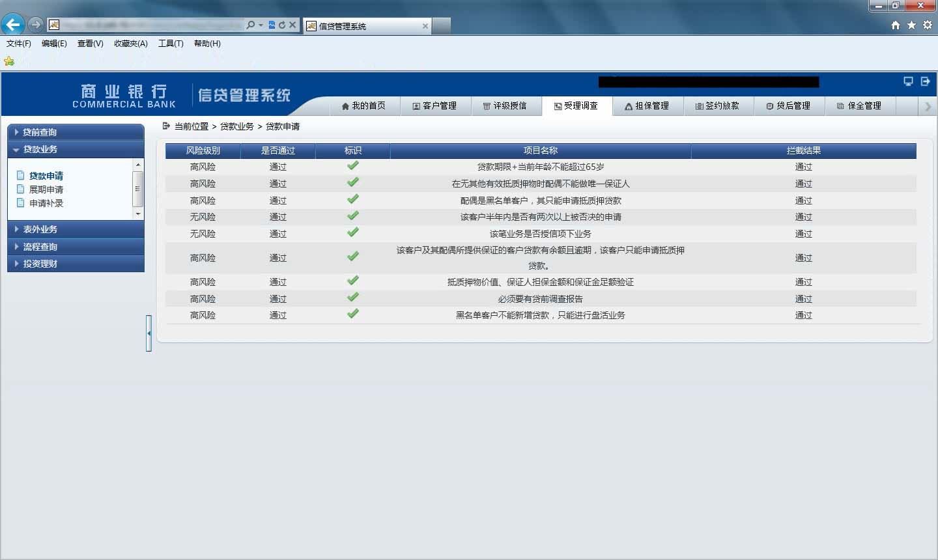Select the 受理调查 tab
Screen dimensions: 938x560
pos(576,105)
